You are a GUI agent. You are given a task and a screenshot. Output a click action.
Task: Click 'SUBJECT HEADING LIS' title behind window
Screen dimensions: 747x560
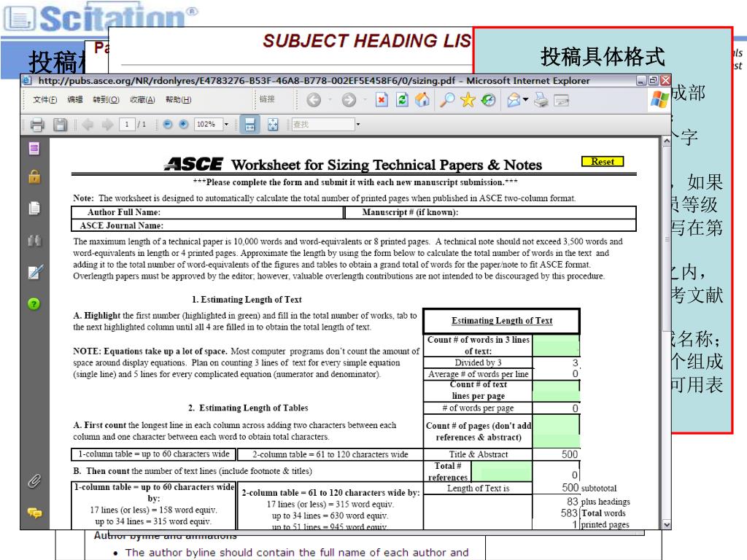click(x=367, y=41)
